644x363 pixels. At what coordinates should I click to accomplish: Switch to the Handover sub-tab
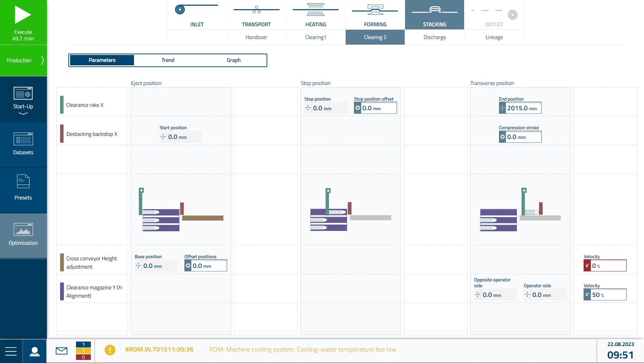tap(256, 37)
